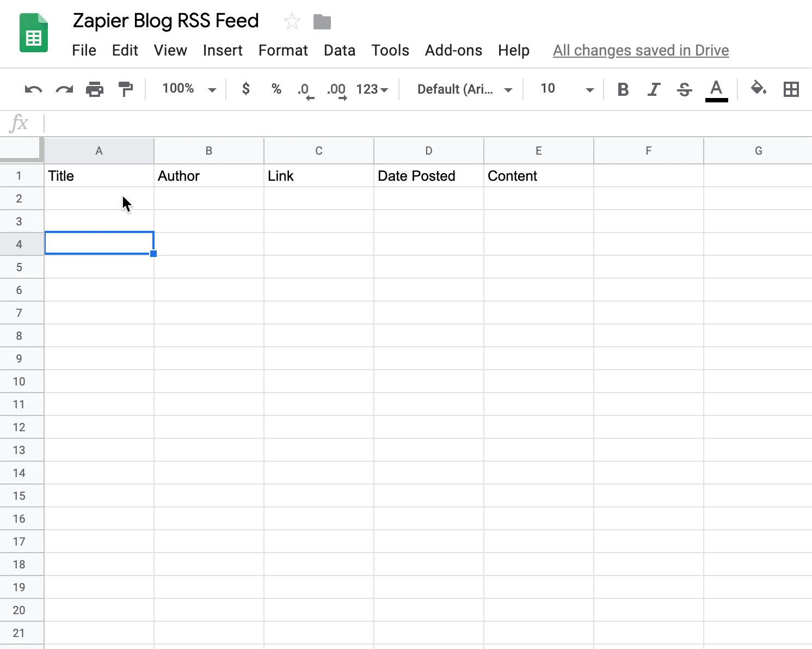The image size is (812, 649).
Task: Expand the font size 10 dropdown
Action: point(566,89)
